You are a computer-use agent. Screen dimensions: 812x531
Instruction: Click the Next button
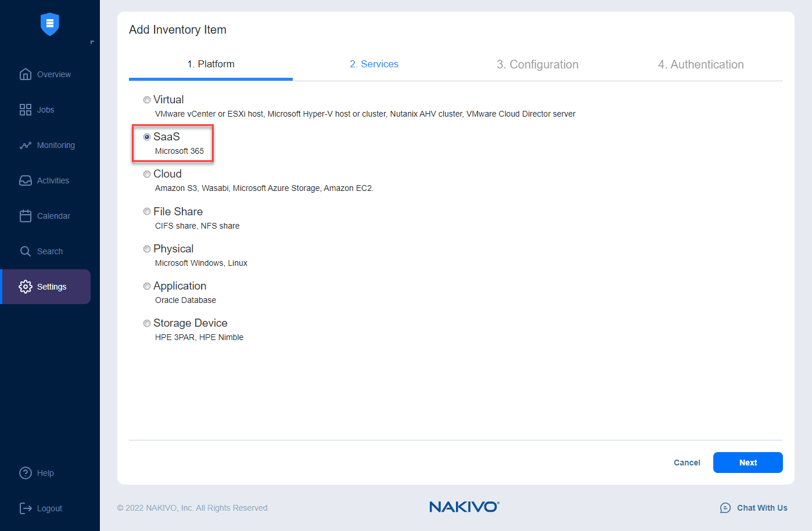point(748,462)
